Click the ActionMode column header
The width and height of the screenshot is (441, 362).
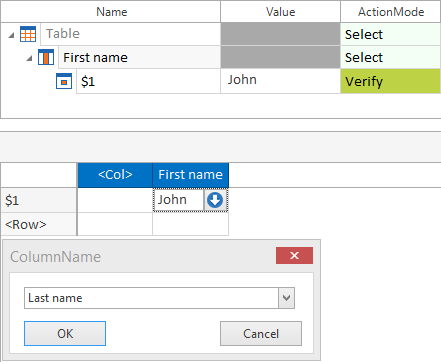390,12
